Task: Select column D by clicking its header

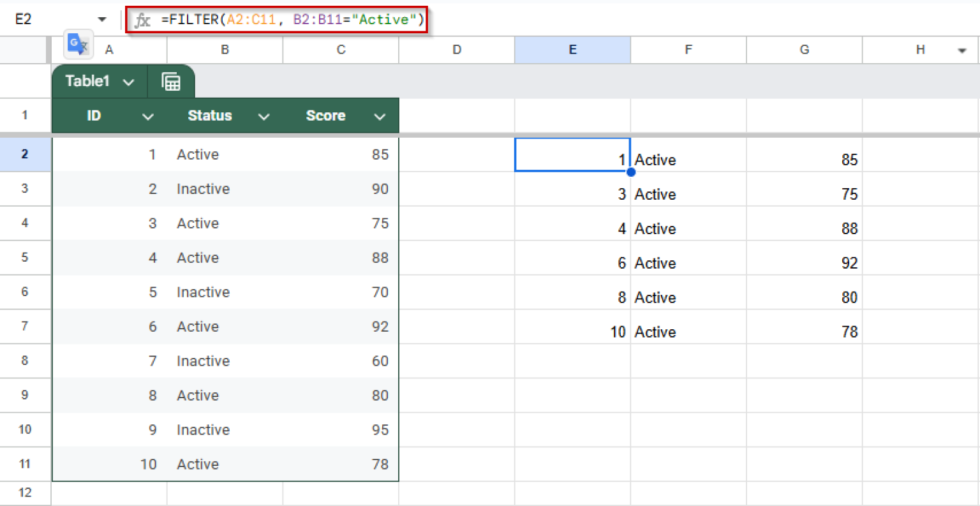Action: (x=456, y=50)
